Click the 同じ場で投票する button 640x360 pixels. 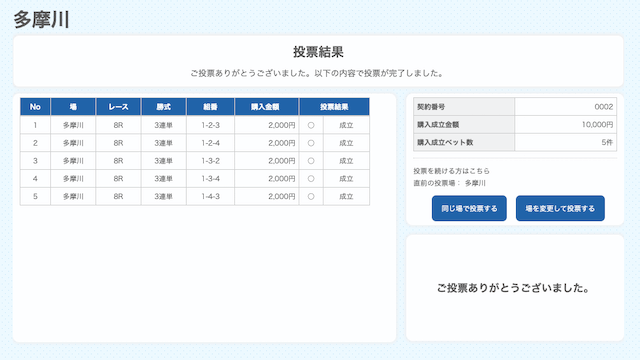tap(469, 208)
